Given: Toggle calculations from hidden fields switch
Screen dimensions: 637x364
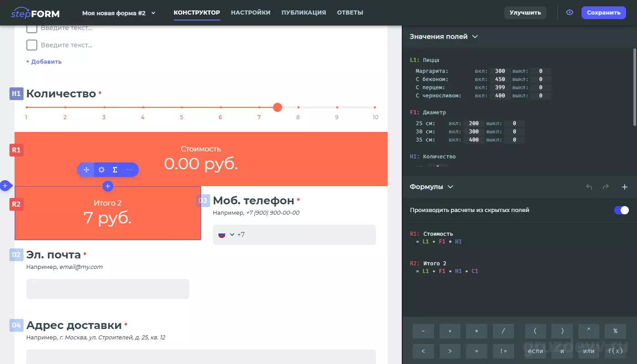Looking at the screenshot, I should 622,210.
